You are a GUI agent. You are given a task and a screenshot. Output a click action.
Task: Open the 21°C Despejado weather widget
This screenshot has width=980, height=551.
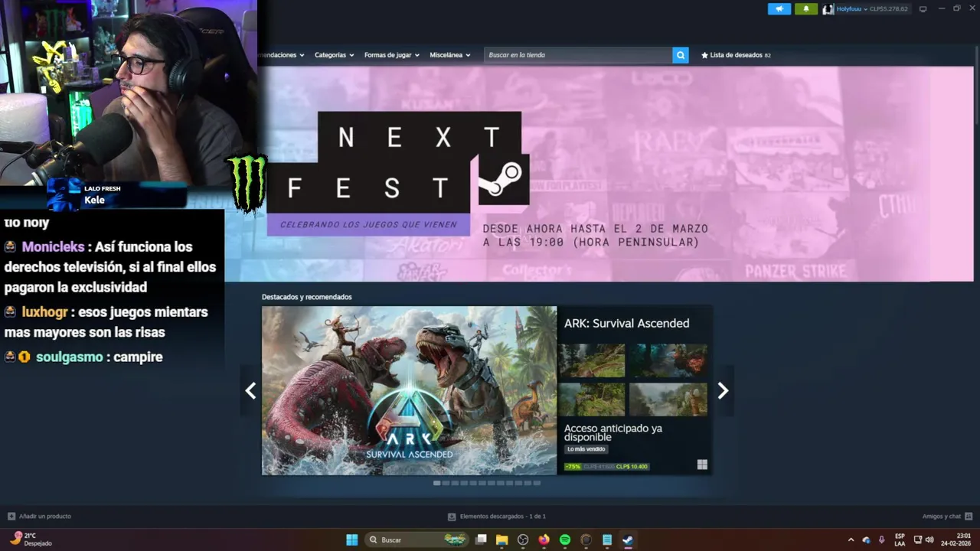click(x=31, y=540)
